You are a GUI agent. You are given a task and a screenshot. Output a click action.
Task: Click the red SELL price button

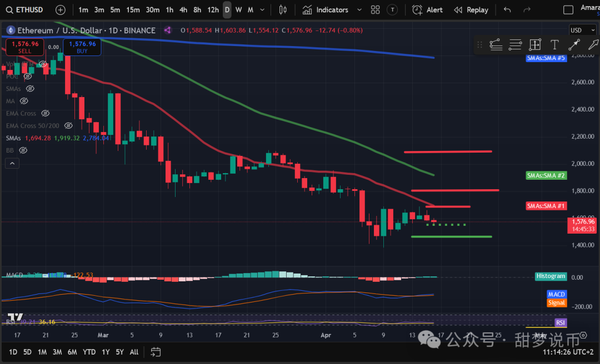(25, 47)
